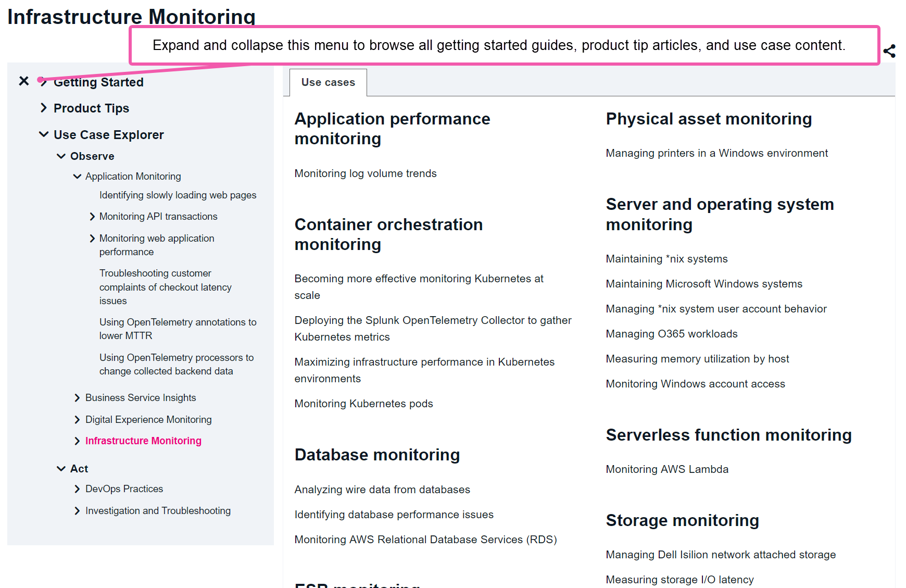Expand Monitoring web application performance chevron
Viewport: 906px width, 588px height.
[x=92, y=238]
